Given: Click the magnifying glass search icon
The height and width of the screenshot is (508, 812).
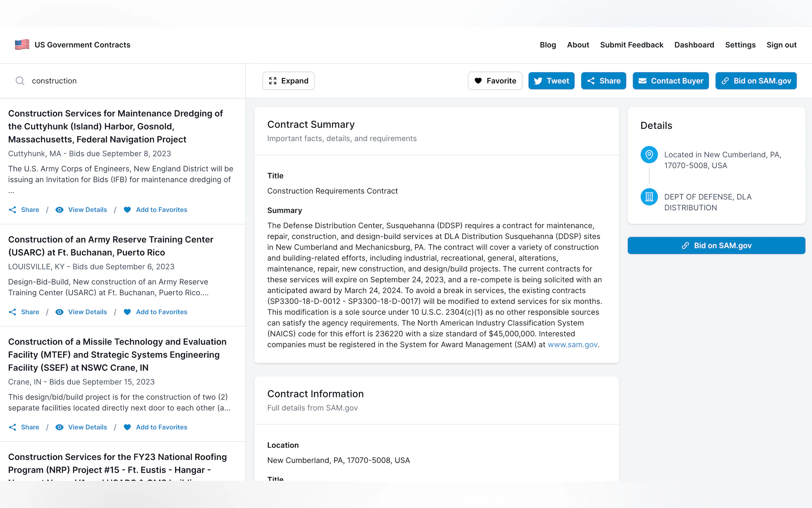Looking at the screenshot, I should tap(20, 81).
